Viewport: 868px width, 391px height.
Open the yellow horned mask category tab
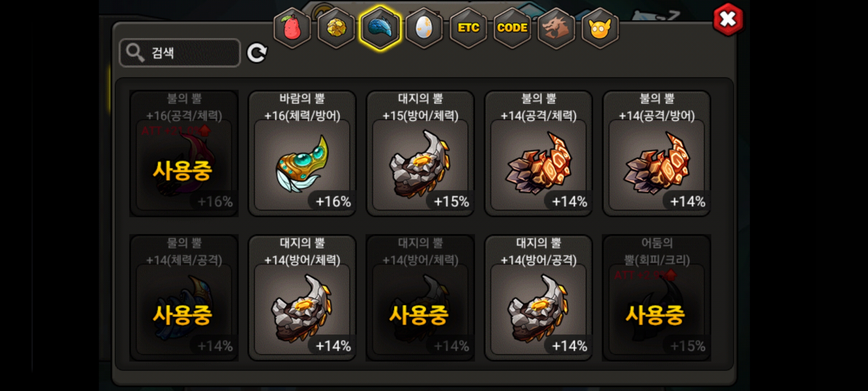600,28
